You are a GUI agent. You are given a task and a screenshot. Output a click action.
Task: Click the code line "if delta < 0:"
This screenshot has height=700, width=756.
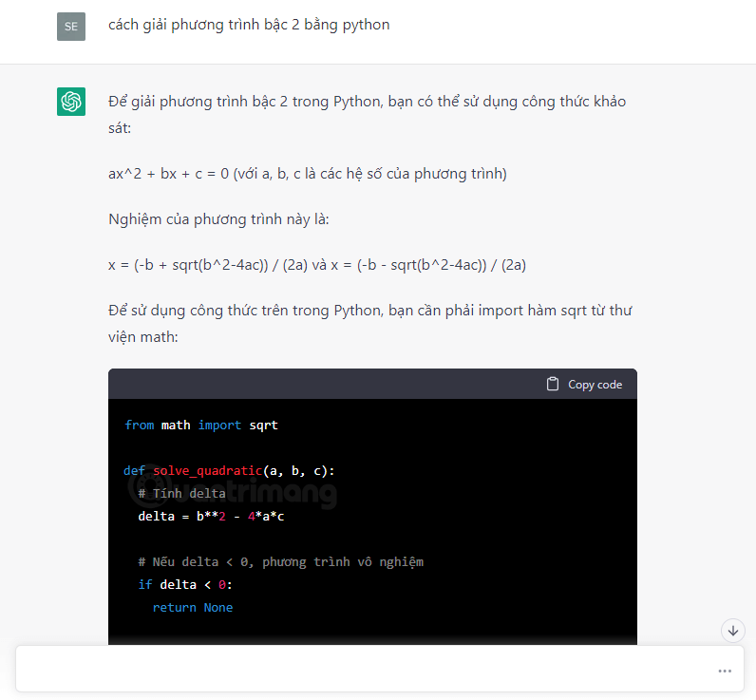185,585
